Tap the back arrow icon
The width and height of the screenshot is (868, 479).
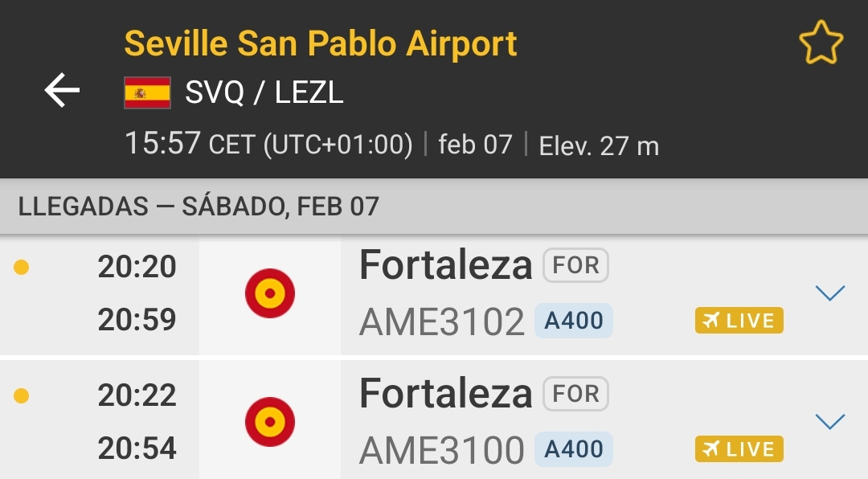[x=62, y=90]
